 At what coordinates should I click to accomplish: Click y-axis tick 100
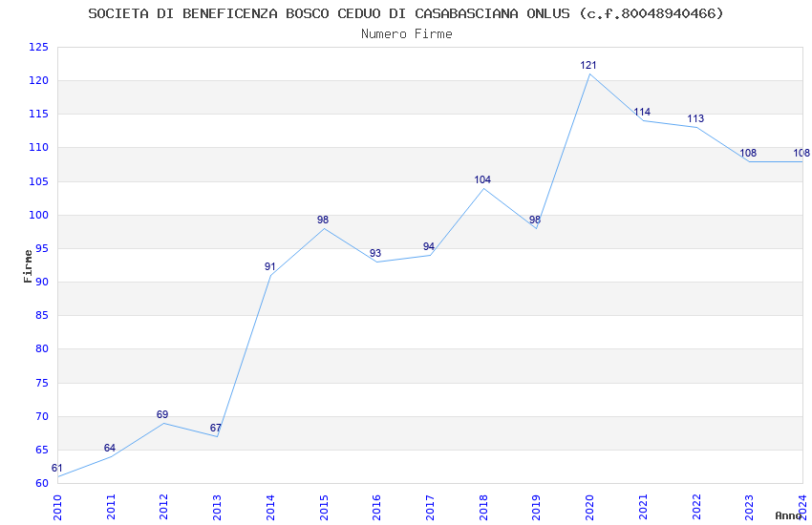(x=39, y=215)
